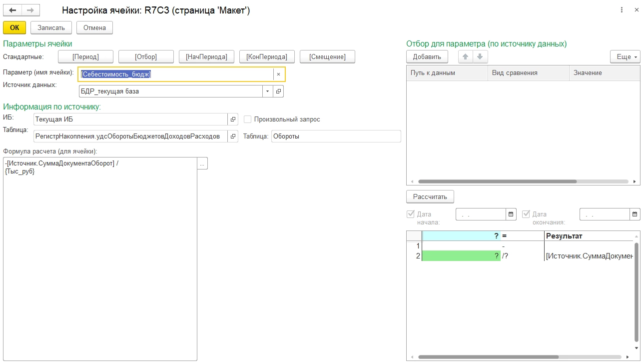Click the back navigation arrow
The width and height of the screenshot is (644, 364).
pos(12,10)
